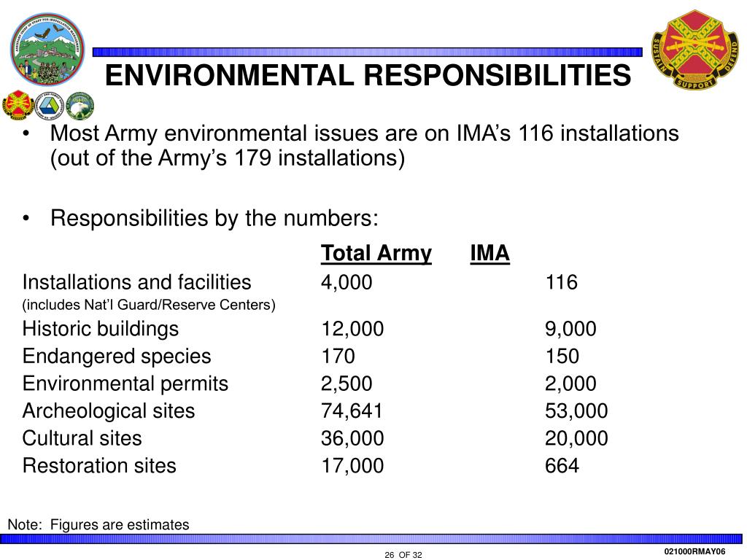Screen dimensions: 747x560
Task: Click IMA permits value 2,000
Action: pyautogui.click(x=570, y=384)
